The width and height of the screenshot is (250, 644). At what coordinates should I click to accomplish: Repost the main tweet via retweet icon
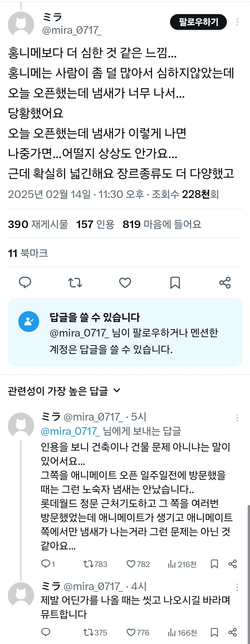(x=75, y=282)
